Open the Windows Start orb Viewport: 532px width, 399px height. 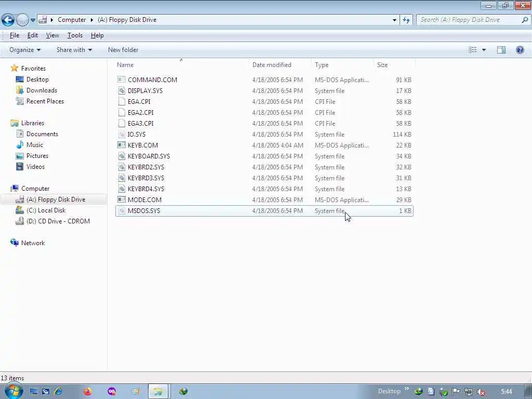(x=14, y=391)
